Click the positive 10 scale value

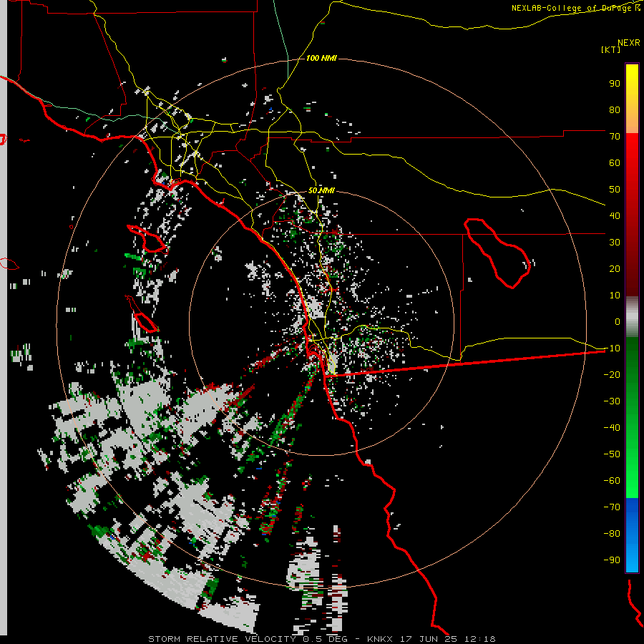(615, 296)
